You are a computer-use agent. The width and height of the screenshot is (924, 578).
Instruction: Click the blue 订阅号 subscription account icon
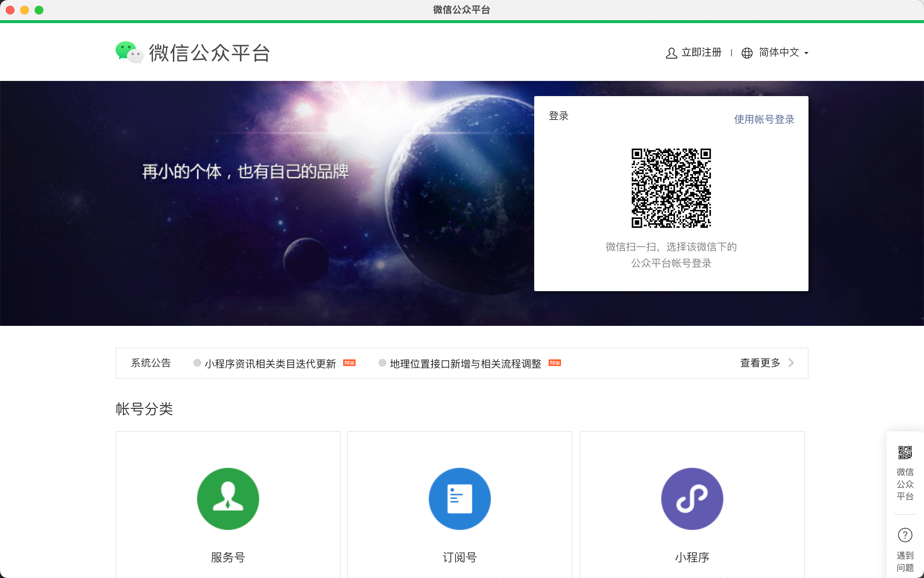tap(460, 499)
